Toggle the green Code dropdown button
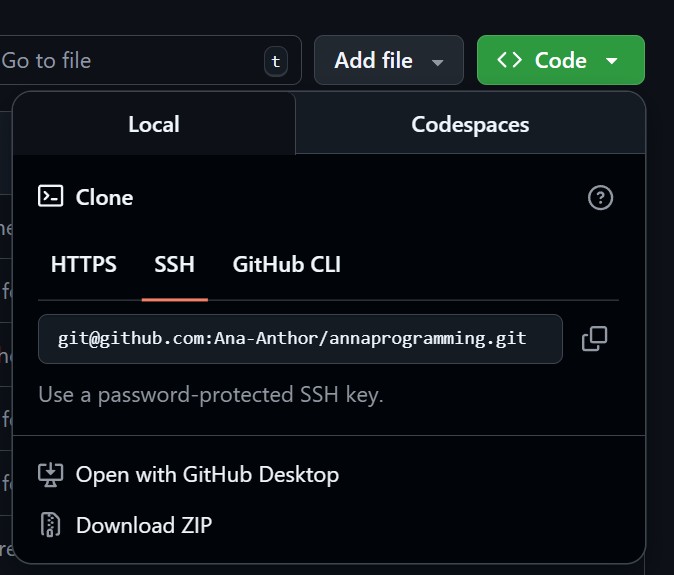This screenshot has height=575, width=674. [561, 60]
